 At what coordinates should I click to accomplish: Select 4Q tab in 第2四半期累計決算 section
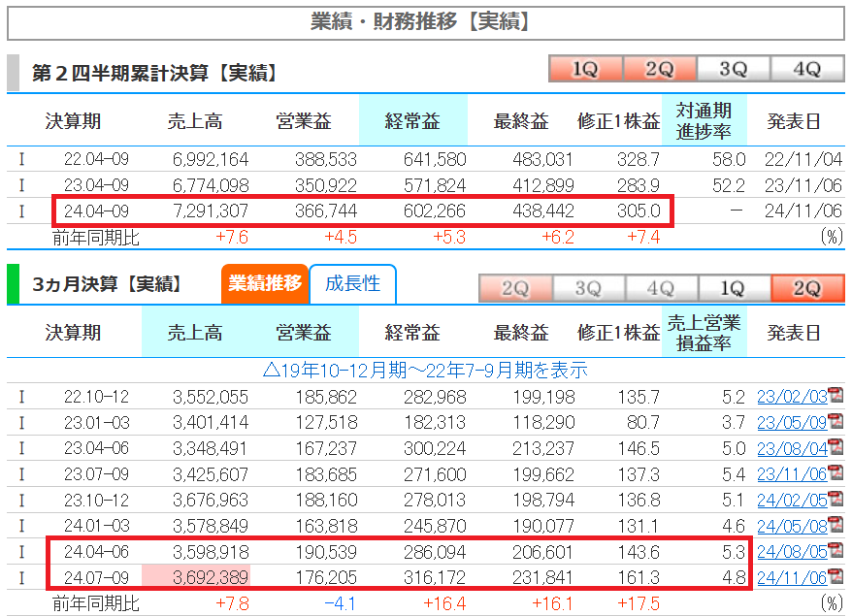click(807, 69)
